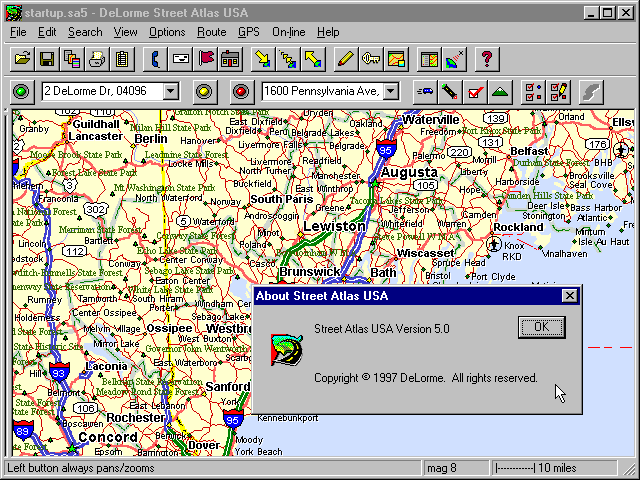The width and height of the screenshot is (640, 480).
Task: Click the speeding car quickest route icon
Action: (x=425, y=91)
